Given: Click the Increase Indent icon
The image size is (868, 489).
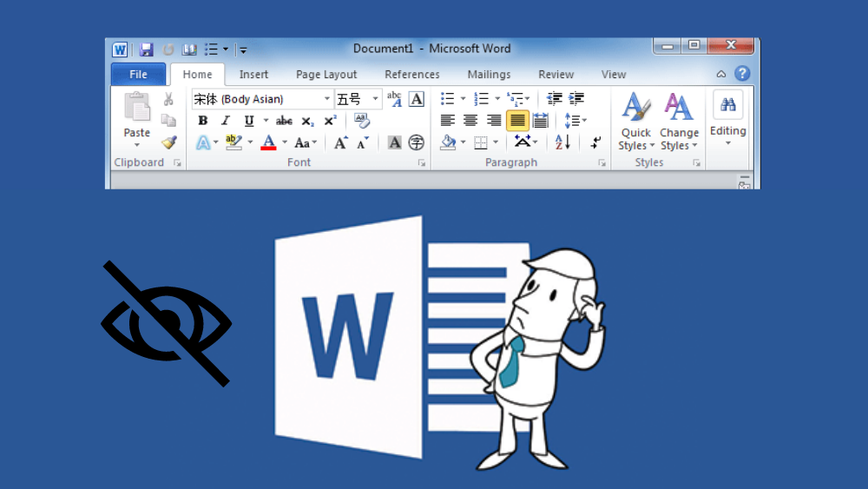Looking at the screenshot, I should point(576,98).
